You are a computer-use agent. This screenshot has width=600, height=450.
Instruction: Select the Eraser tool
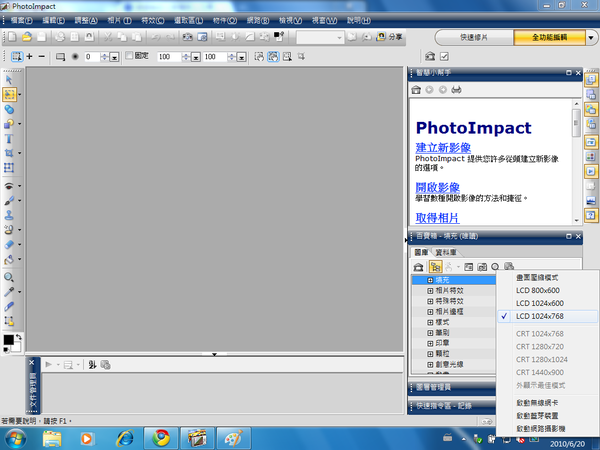[x=9, y=244]
